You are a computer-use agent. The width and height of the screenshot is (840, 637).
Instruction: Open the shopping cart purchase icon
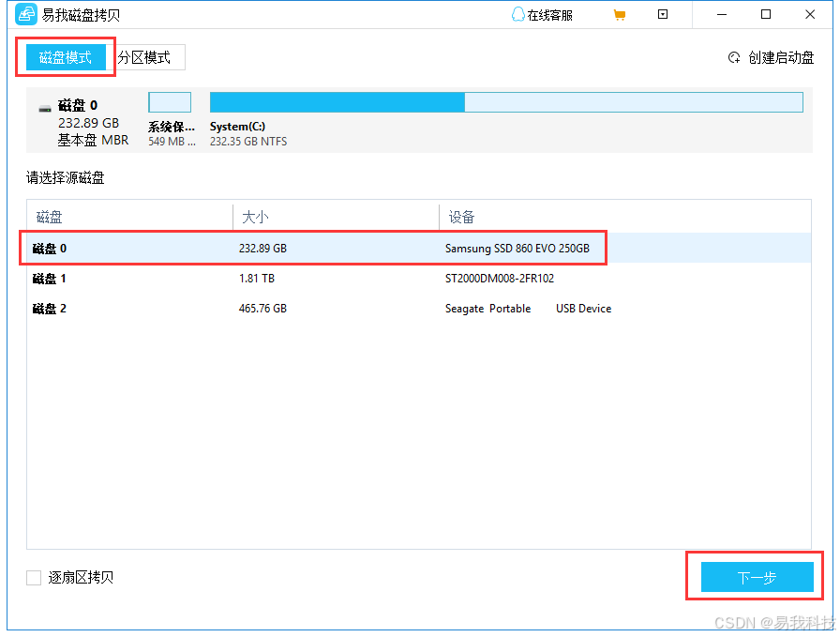click(x=620, y=15)
